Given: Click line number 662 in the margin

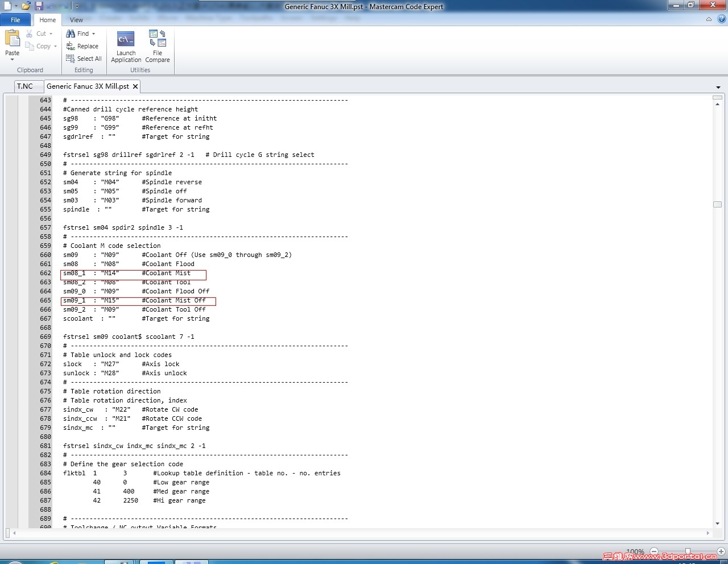Looking at the screenshot, I should tap(45, 273).
